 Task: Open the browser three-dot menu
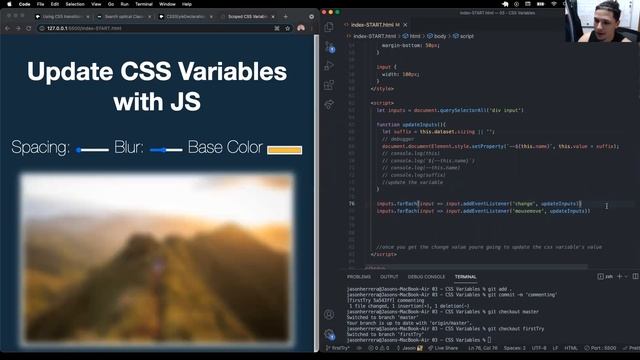pyautogui.click(x=312, y=28)
